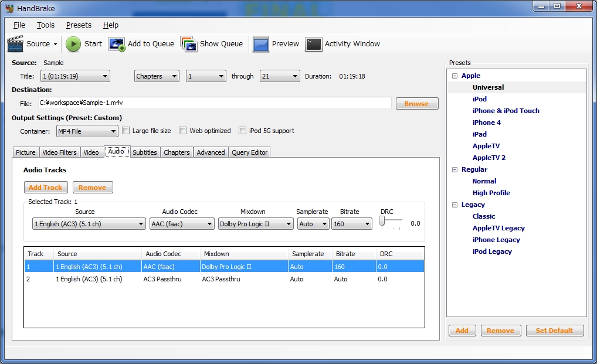Click the Add Track button
This screenshot has height=364, width=597.
(46, 188)
